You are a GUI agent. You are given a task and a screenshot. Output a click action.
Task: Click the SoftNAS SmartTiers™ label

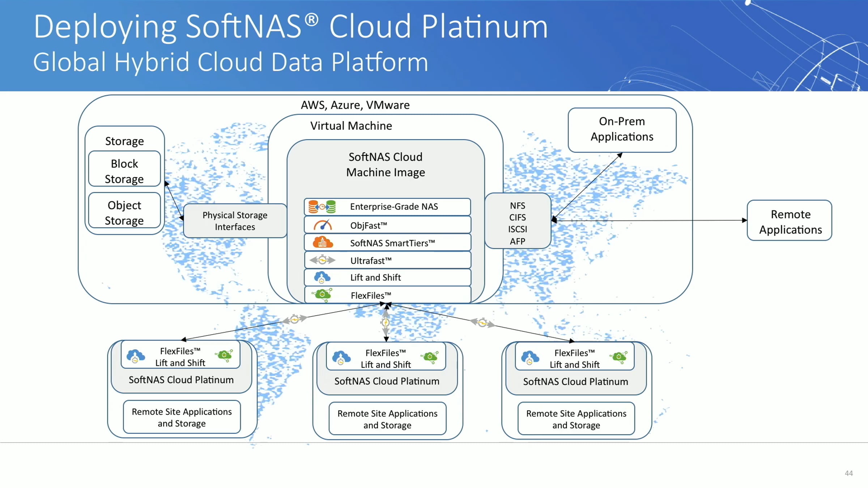392,243
